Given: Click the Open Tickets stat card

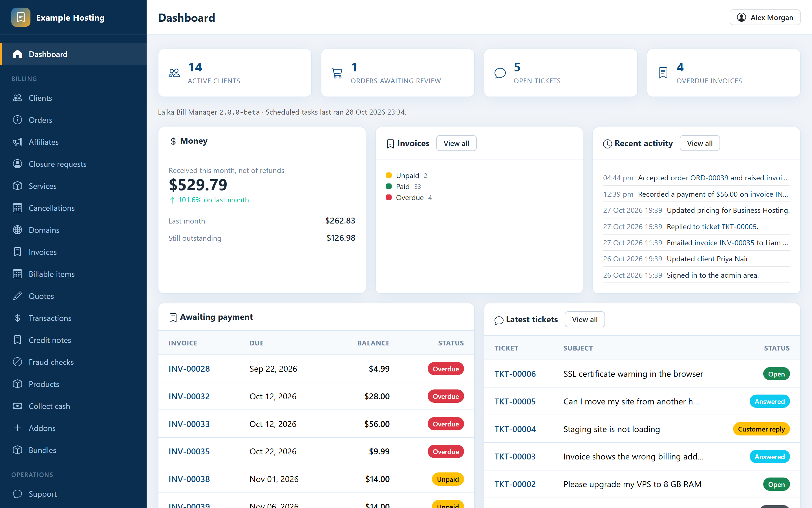Looking at the screenshot, I should click(560, 73).
